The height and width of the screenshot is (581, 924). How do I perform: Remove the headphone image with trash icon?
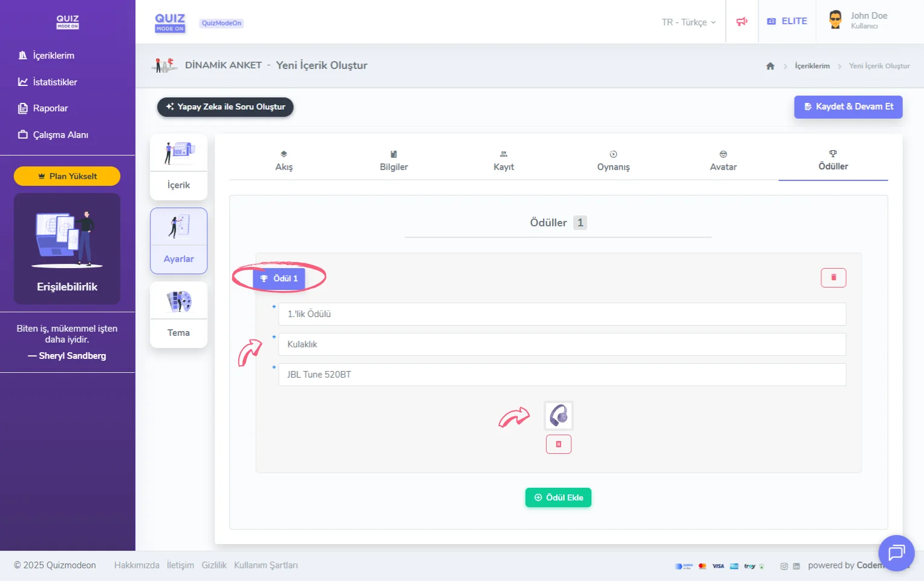(558, 444)
